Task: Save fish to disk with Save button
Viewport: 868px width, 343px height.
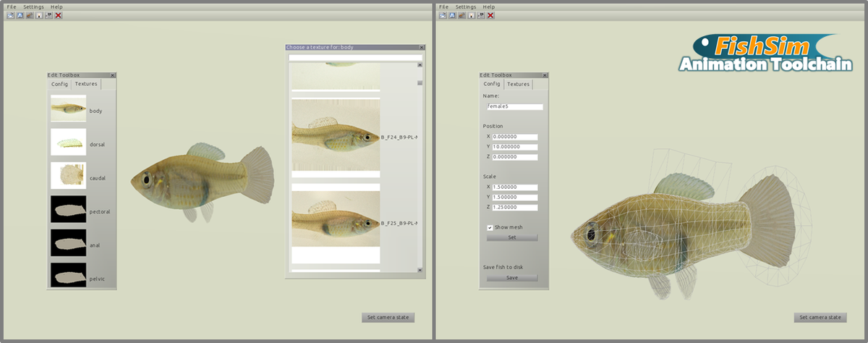Action: click(x=512, y=277)
